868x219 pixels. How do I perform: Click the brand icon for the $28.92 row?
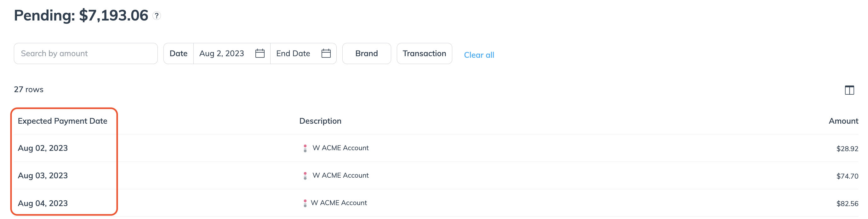coord(305,148)
